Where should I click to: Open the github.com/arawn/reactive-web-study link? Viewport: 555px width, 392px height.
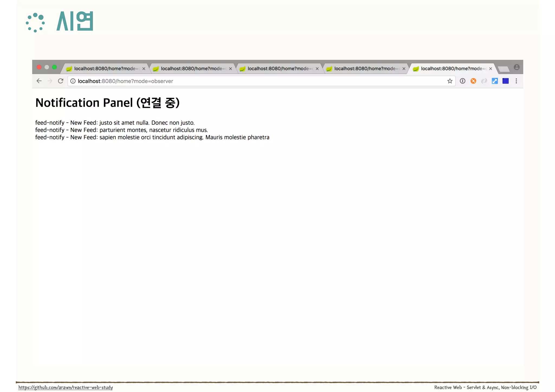66,387
